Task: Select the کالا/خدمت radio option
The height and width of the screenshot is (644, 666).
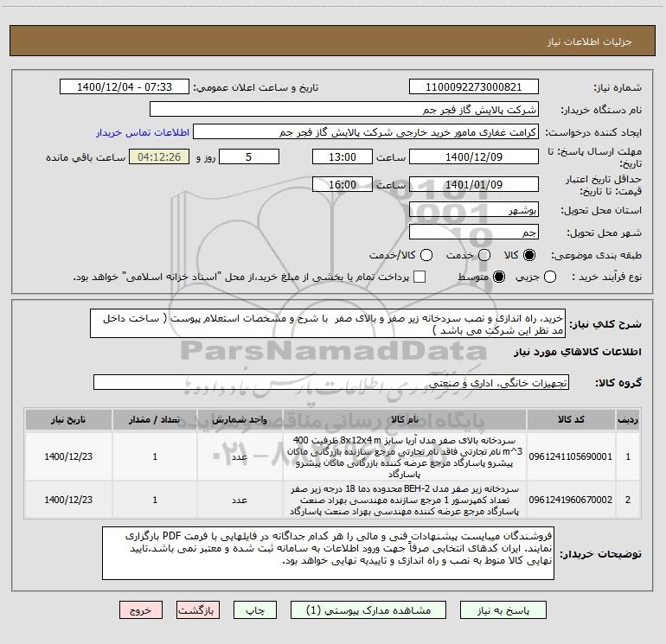Action: 426,255
